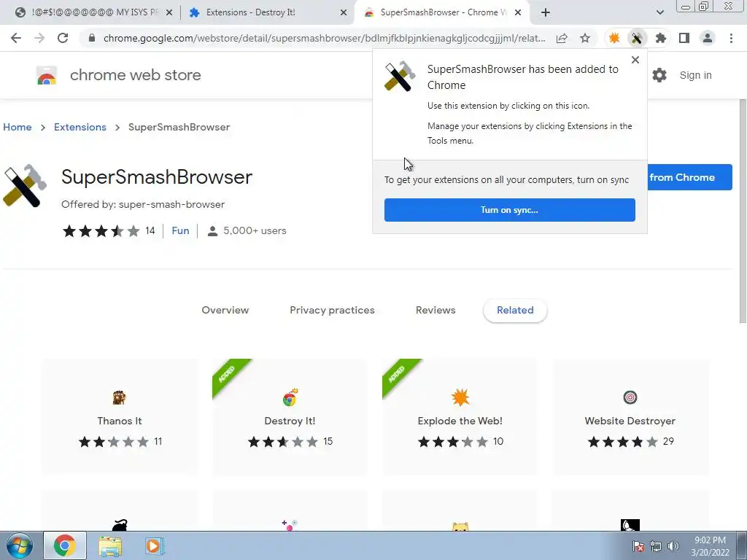Bookmark this page with the star
This screenshot has height=560, width=747.
585,38
